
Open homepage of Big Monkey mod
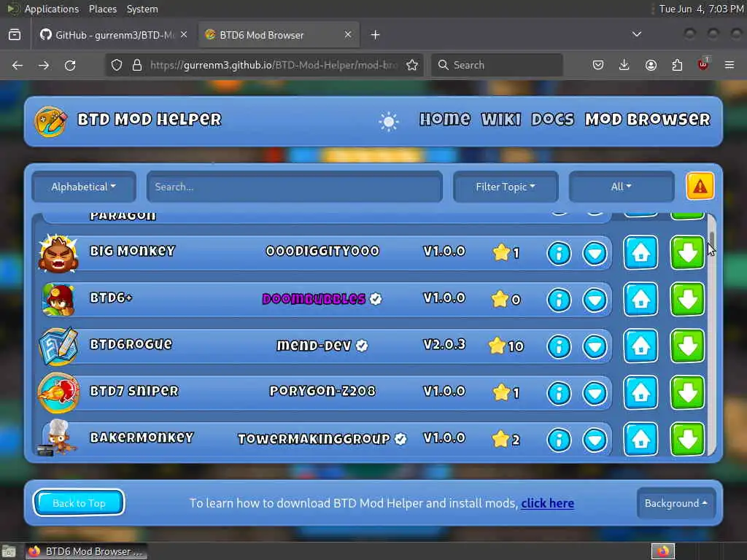click(x=640, y=252)
